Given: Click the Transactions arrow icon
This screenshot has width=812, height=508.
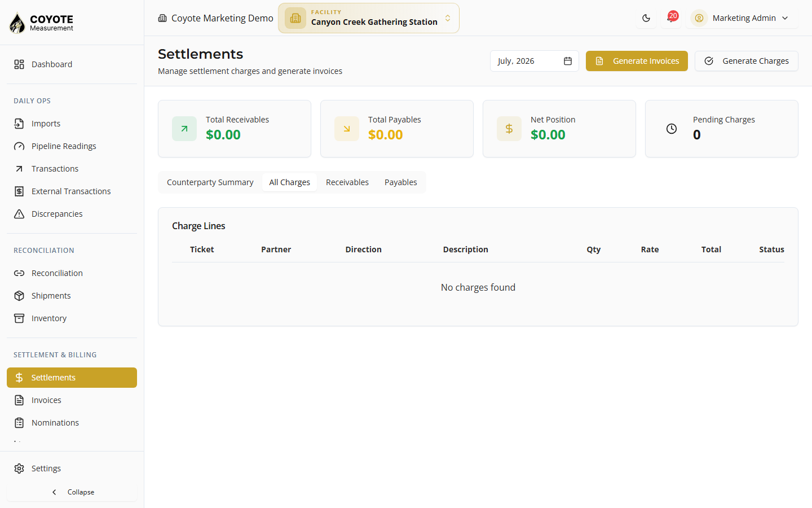Looking at the screenshot, I should click(x=19, y=169).
